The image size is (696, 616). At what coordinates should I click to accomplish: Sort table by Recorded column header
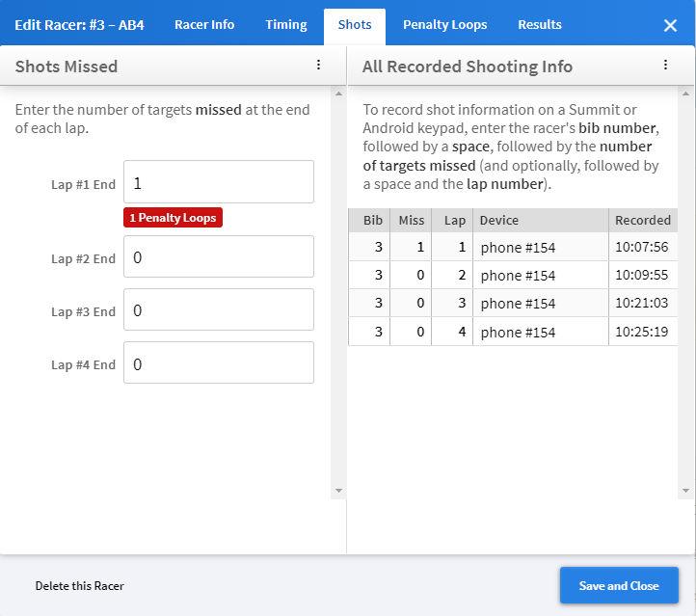coord(642,220)
